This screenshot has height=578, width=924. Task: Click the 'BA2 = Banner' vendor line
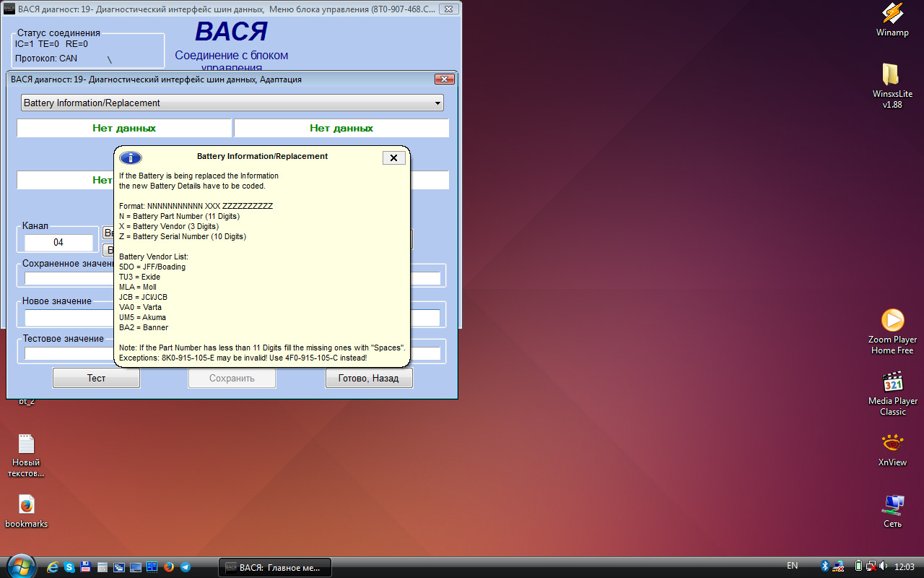144,327
